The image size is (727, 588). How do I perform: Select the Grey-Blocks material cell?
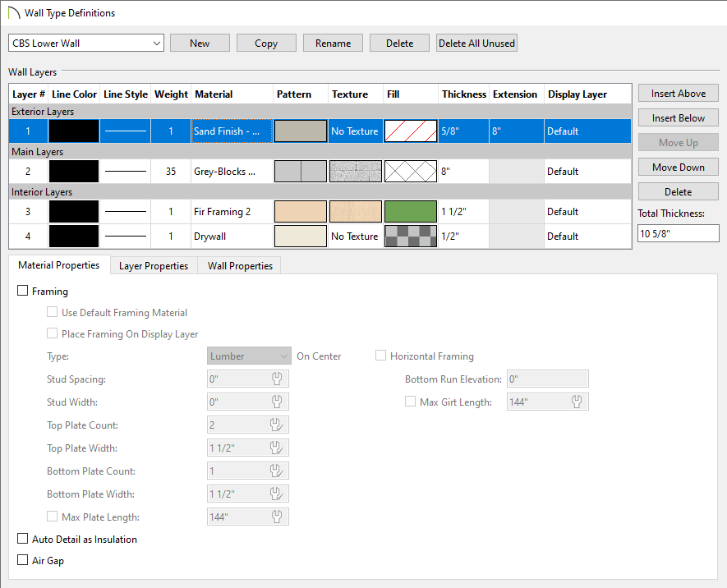click(x=232, y=172)
